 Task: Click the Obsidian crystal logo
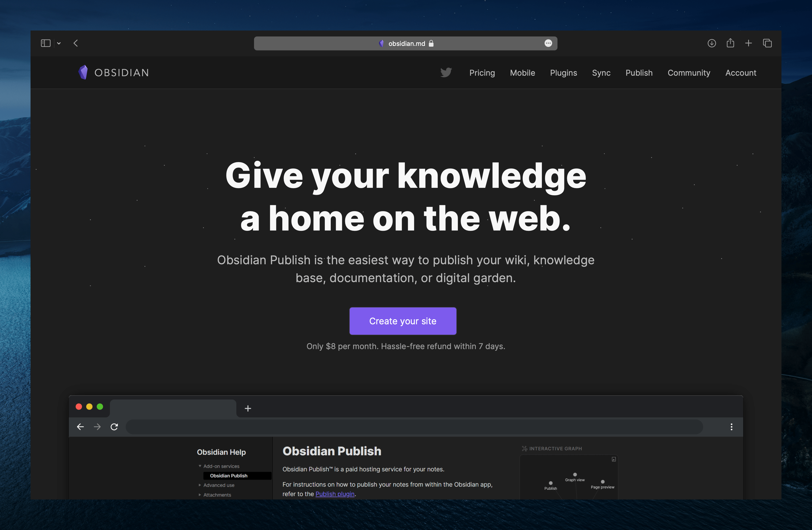83,72
